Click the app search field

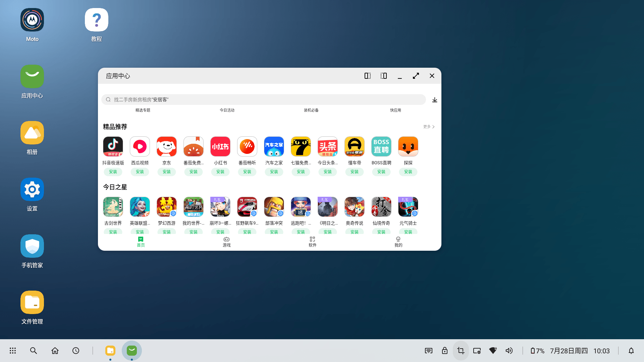click(264, 100)
